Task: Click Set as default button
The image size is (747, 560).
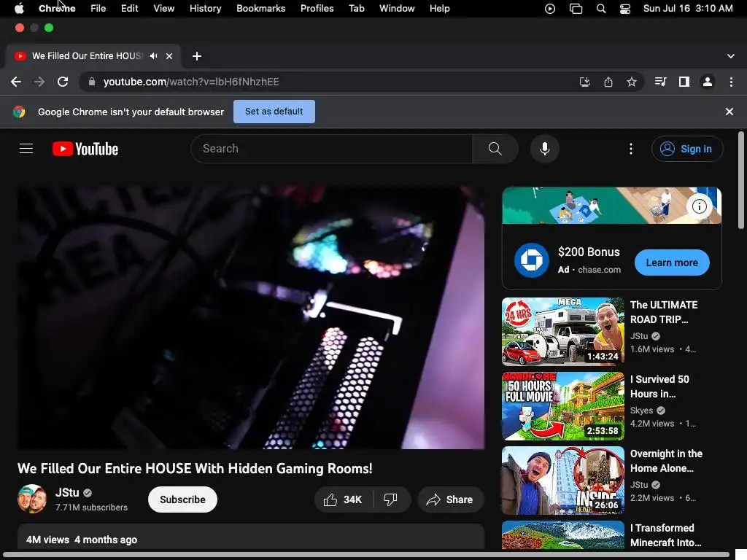Action: coord(274,112)
